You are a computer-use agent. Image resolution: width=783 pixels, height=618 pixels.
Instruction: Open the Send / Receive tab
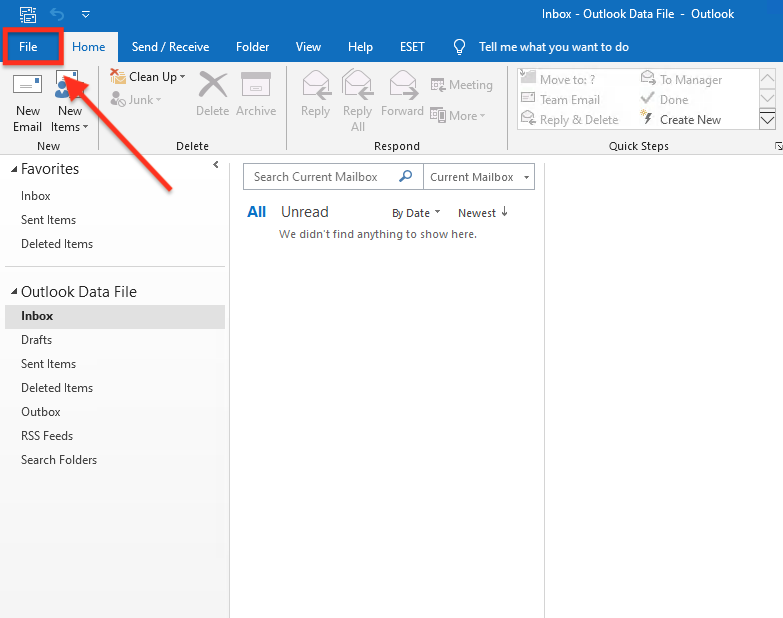(x=170, y=47)
